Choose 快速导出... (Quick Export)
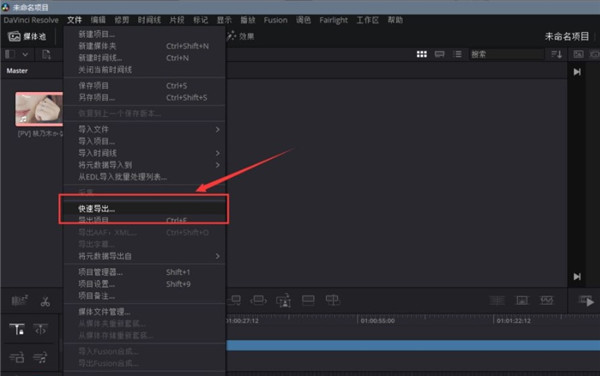Screen dimensions: 600x376 pos(145,208)
